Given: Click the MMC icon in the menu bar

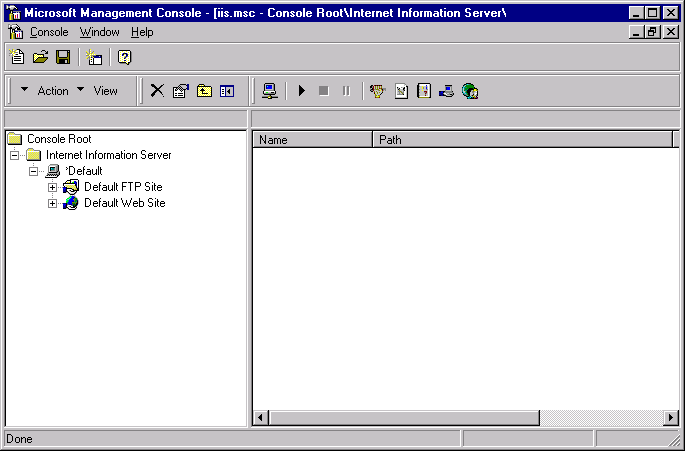Looking at the screenshot, I should 16,32.
